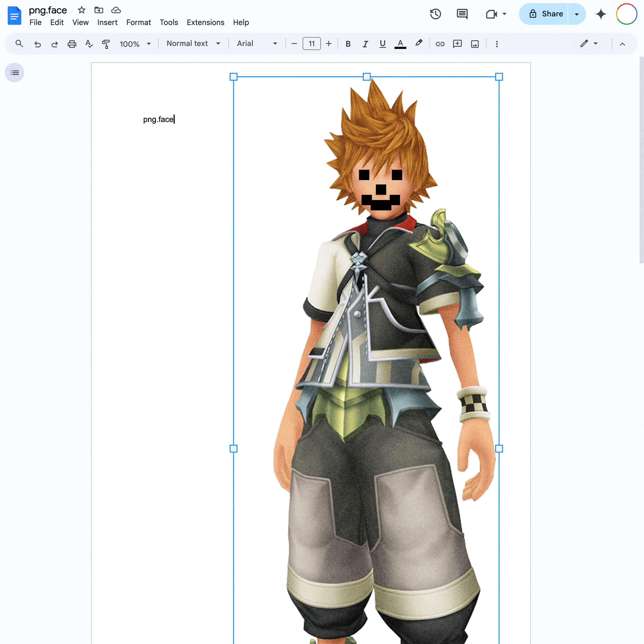Click the Undo button in toolbar

click(36, 44)
